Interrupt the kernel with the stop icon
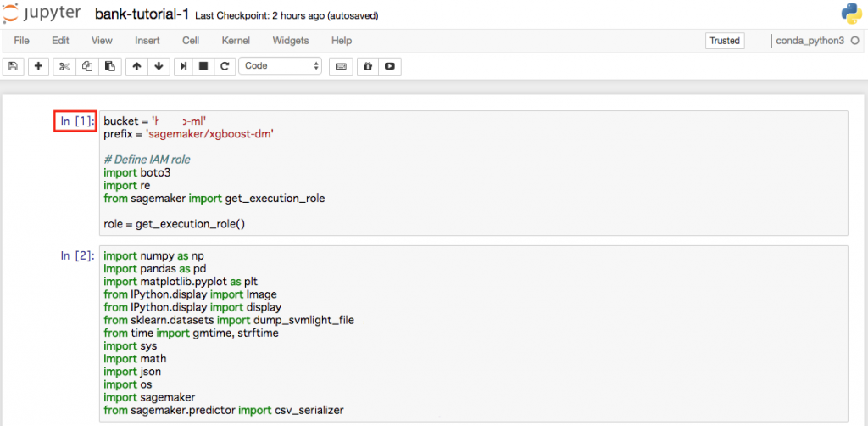The image size is (868, 426). coord(203,66)
